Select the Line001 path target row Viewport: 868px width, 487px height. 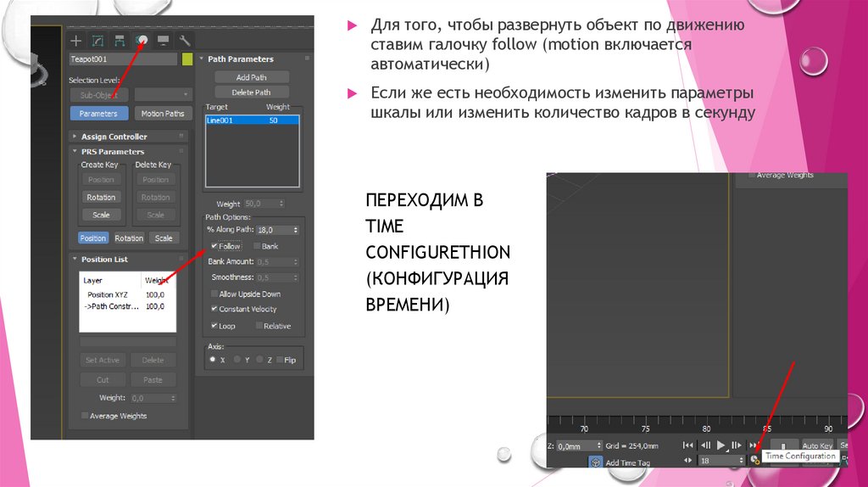253,120
